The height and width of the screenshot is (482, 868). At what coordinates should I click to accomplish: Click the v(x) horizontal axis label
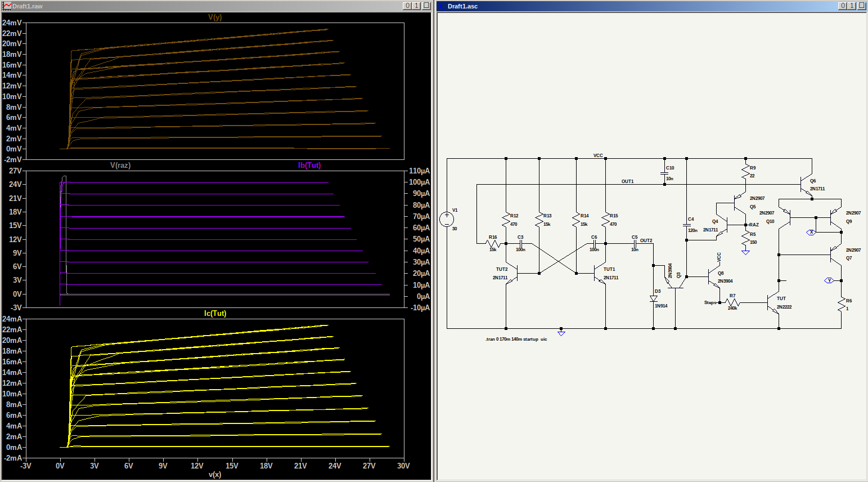coord(215,475)
